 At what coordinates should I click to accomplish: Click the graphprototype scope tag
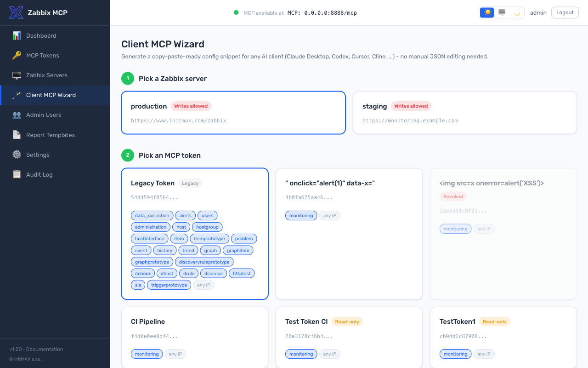point(152,262)
